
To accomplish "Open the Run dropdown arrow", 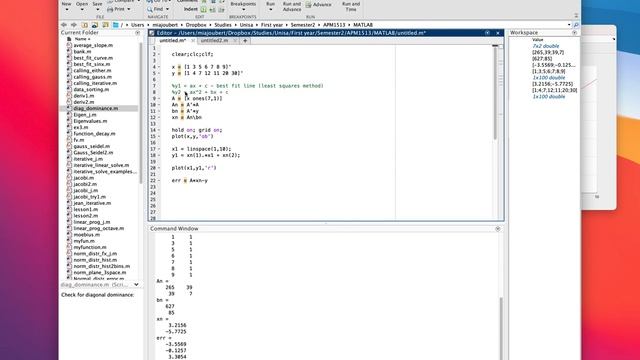I will (x=271, y=9).
